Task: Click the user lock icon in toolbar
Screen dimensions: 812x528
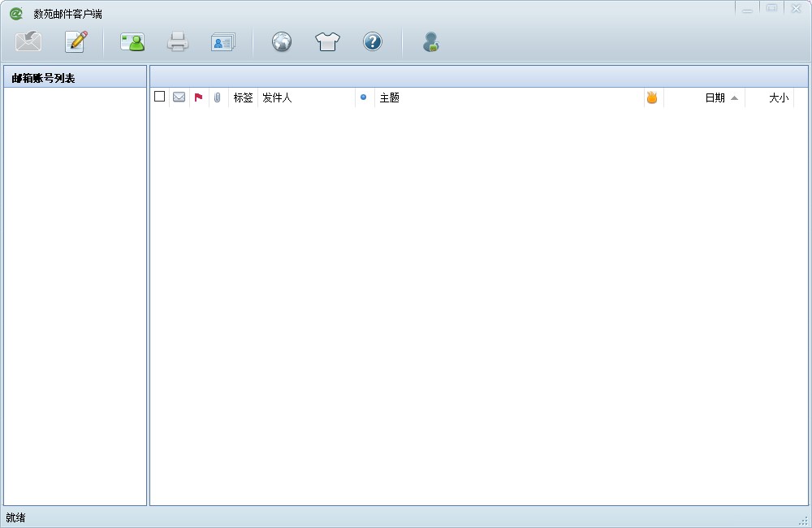Action: click(431, 42)
